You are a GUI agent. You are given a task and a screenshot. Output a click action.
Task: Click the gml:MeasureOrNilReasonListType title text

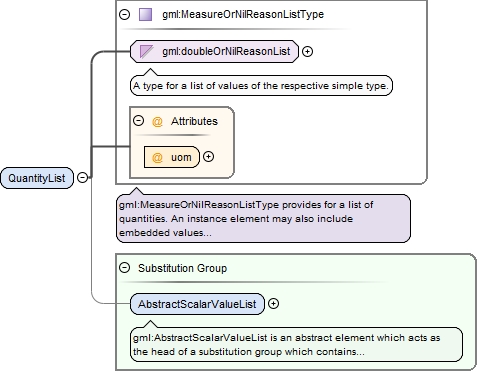point(243,14)
